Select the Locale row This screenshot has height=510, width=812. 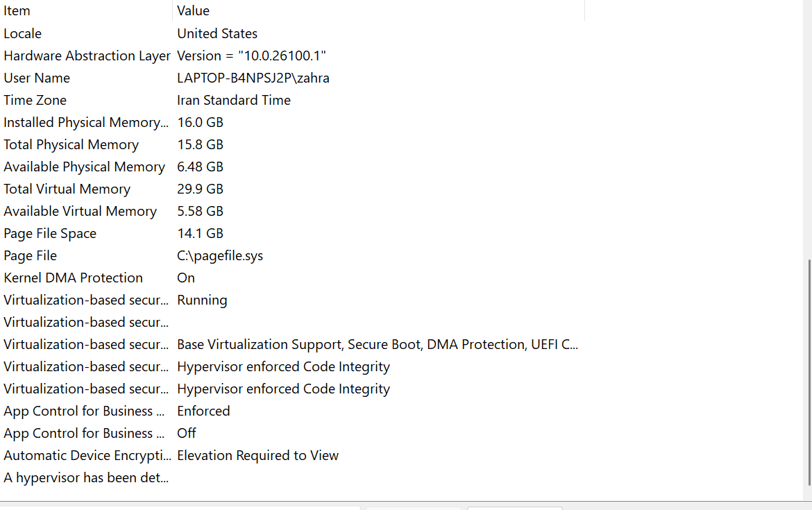(x=23, y=33)
